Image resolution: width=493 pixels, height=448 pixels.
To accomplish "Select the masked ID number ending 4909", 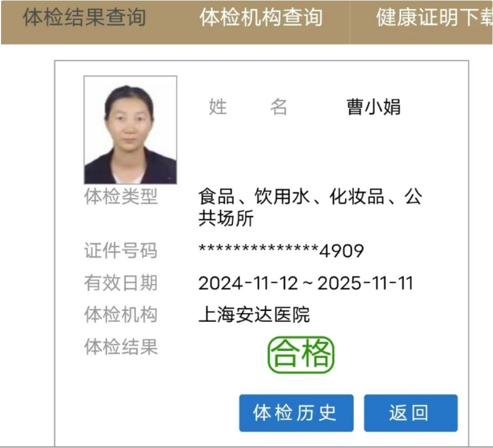I will (x=281, y=251).
